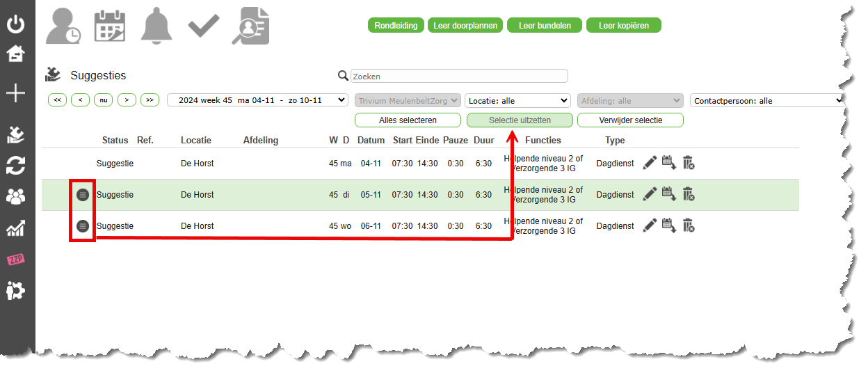Image resolution: width=868 pixels, height=373 pixels.
Task: Jump to the current week with the 'nu' button
Action: click(104, 100)
